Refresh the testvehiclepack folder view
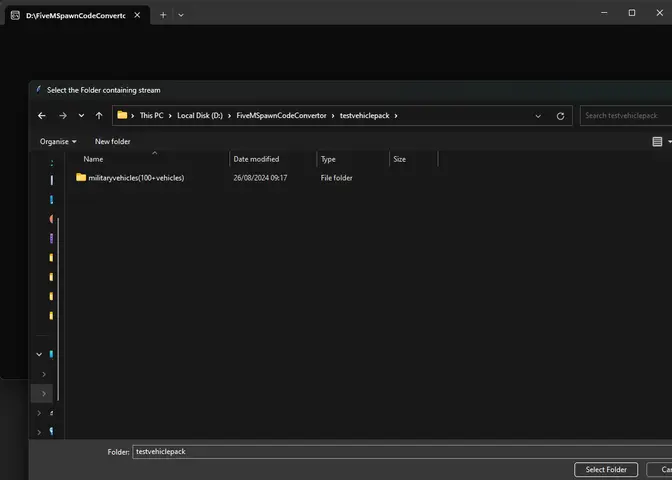 (560, 116)
